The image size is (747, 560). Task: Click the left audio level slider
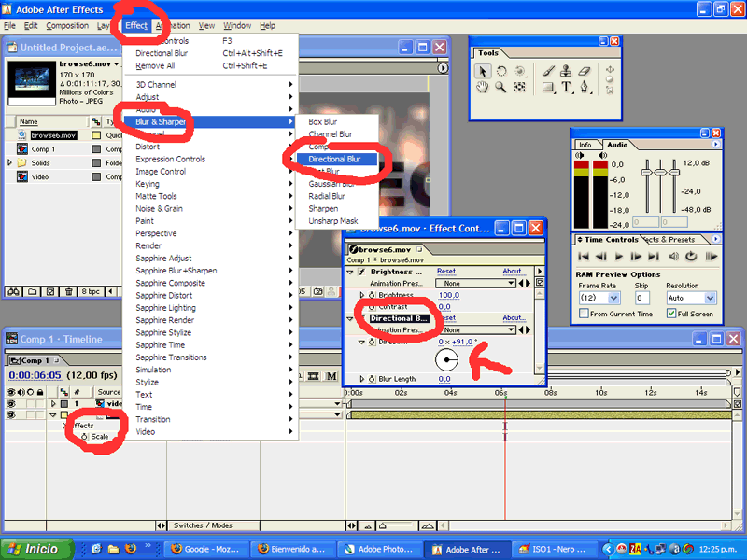tap(646, 172)
